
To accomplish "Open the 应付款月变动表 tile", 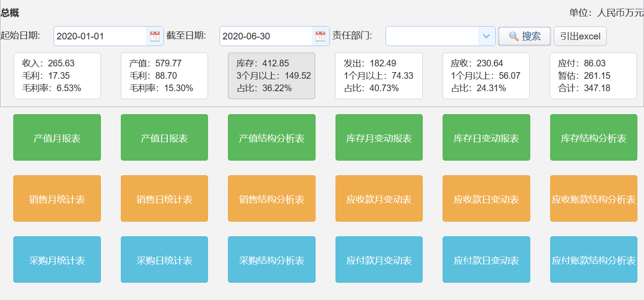I will click(x=379, y=260).
